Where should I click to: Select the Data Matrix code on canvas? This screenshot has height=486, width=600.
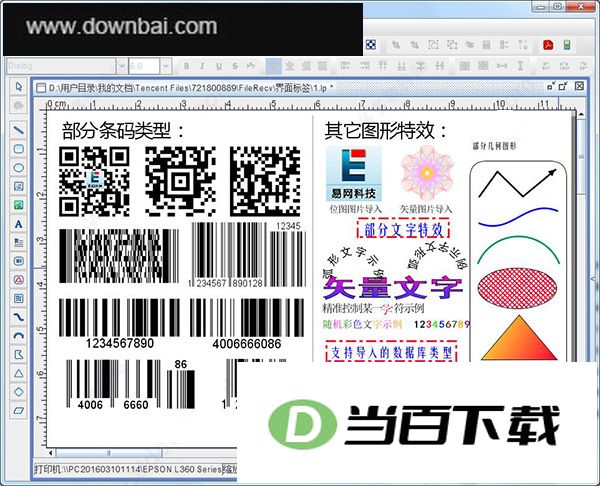coord(265,181)
